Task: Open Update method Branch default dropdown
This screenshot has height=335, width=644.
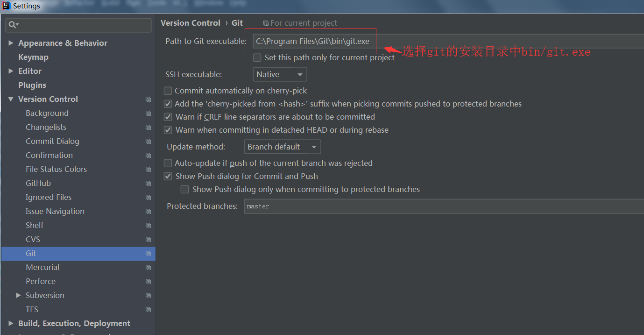Action: (x=282, y=147)
